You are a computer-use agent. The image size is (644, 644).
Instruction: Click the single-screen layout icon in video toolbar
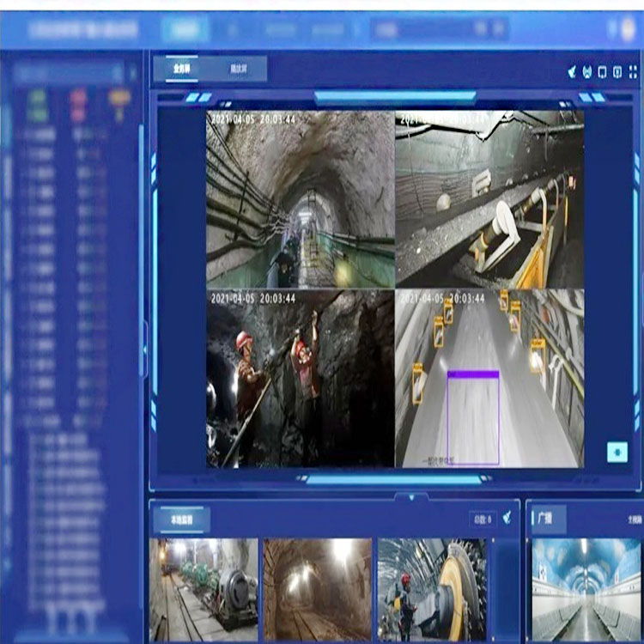point(603,71)
